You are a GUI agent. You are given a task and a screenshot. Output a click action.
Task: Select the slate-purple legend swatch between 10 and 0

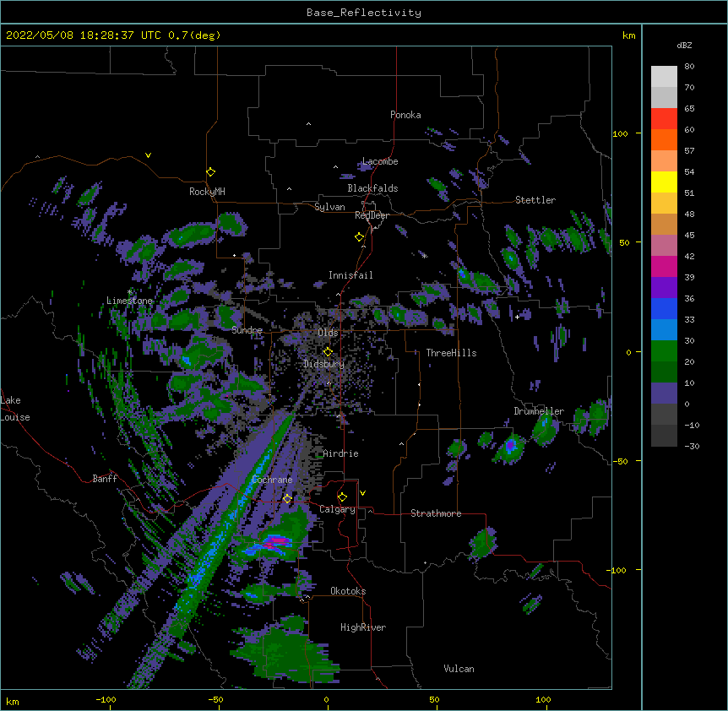click(x=664, y=393)
